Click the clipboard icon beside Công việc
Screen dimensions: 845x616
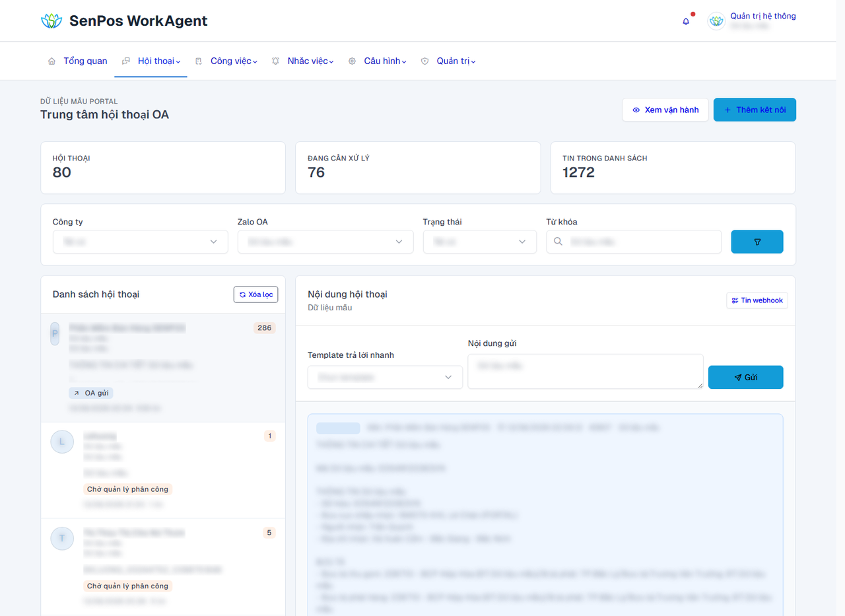[x=199, y=61]
